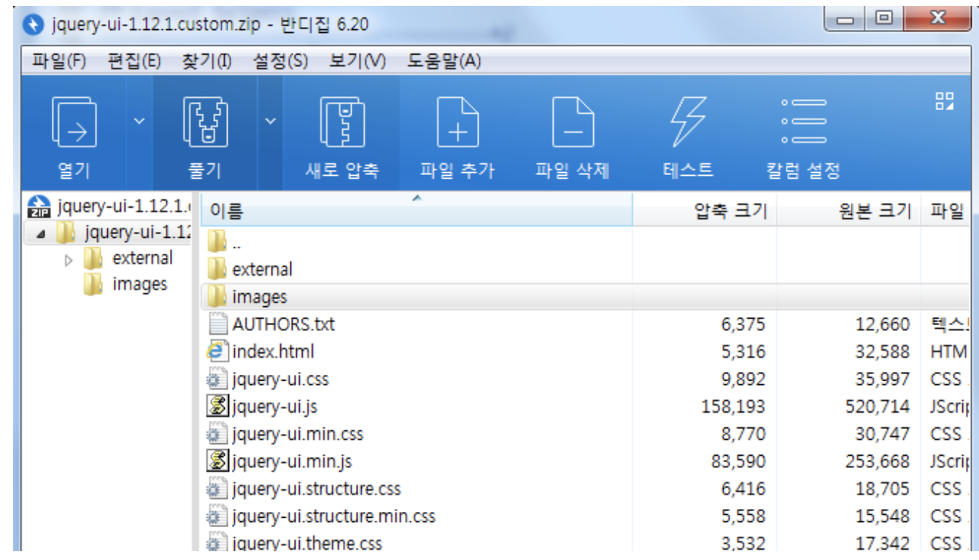The width and height of the screenshot is (979, 560).
Task: Select the external folder in tree pane
Action: [x=142, y=258]
